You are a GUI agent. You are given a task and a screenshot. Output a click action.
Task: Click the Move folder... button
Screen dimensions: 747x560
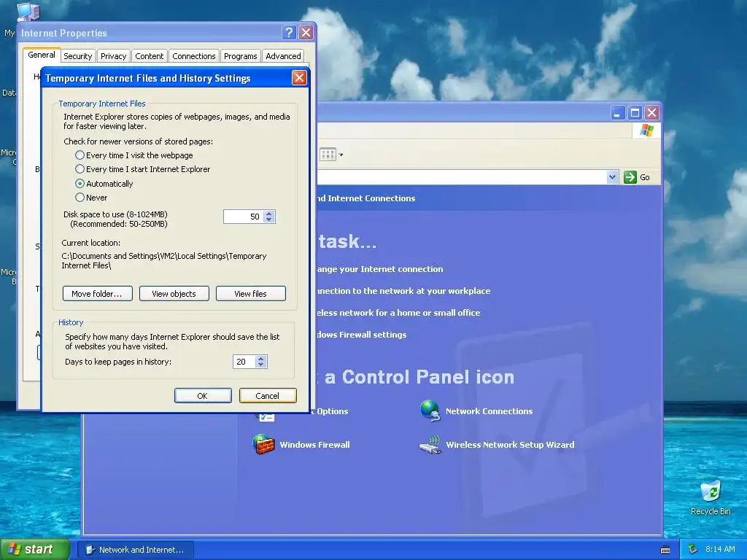[97, 294]
